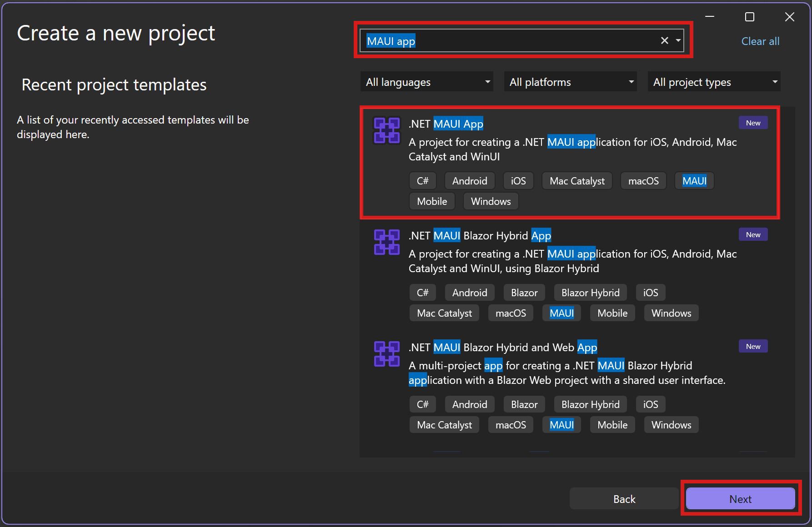
Task: Minimize the Create a new project window
Action: [710, 17]
